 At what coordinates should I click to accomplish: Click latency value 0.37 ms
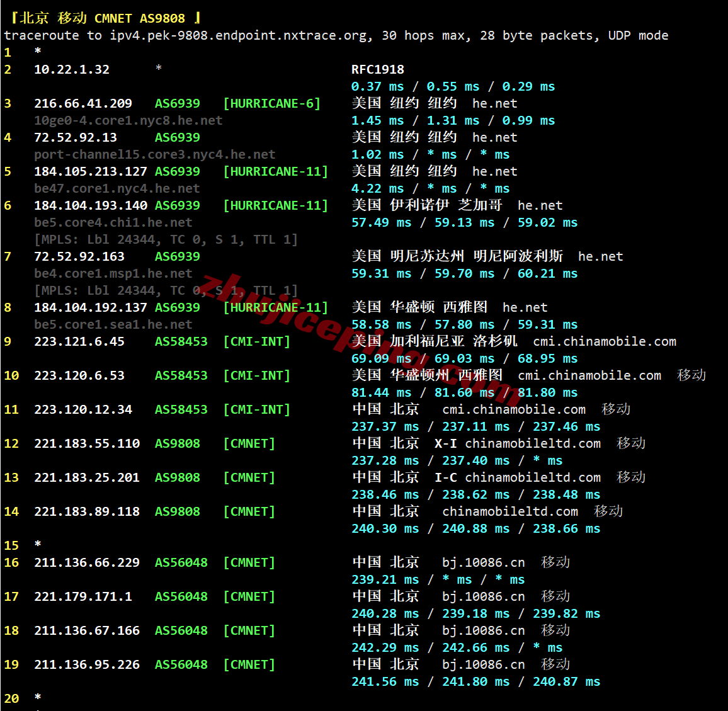377,87
